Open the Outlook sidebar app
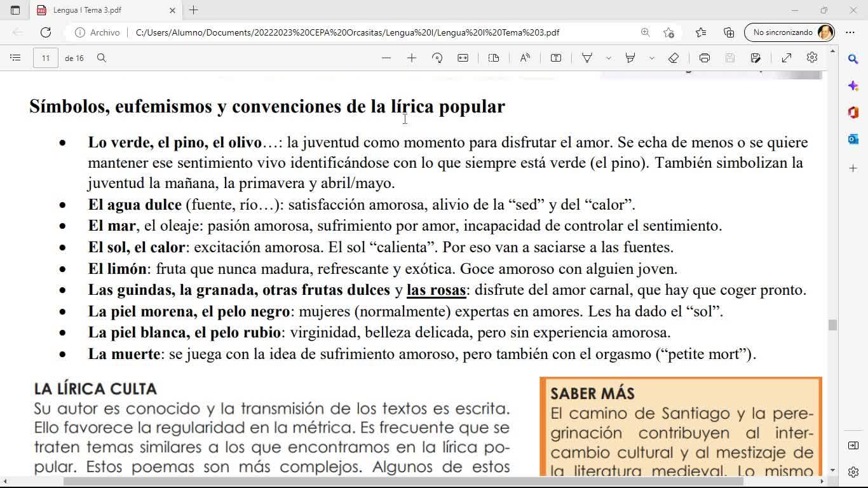 click(x=853, y=139)
